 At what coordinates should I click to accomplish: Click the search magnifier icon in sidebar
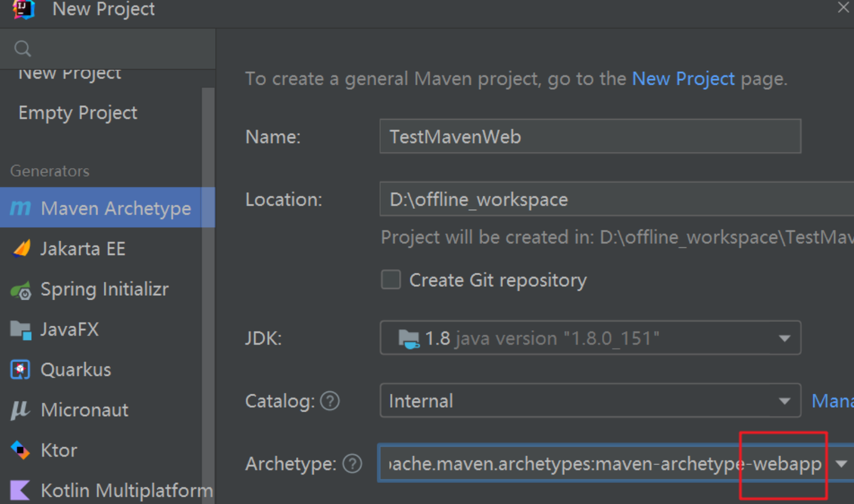tap(22, 49)
